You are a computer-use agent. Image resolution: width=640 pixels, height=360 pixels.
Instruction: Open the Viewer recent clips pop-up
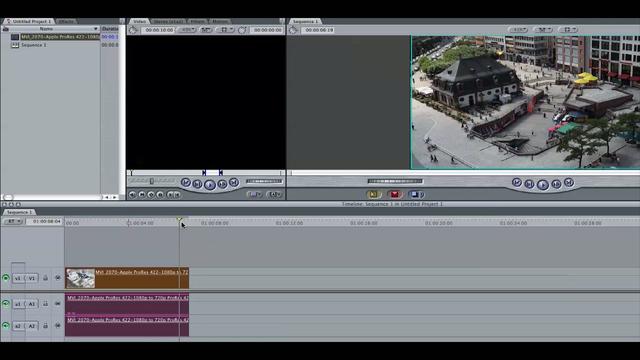(254, 195)
